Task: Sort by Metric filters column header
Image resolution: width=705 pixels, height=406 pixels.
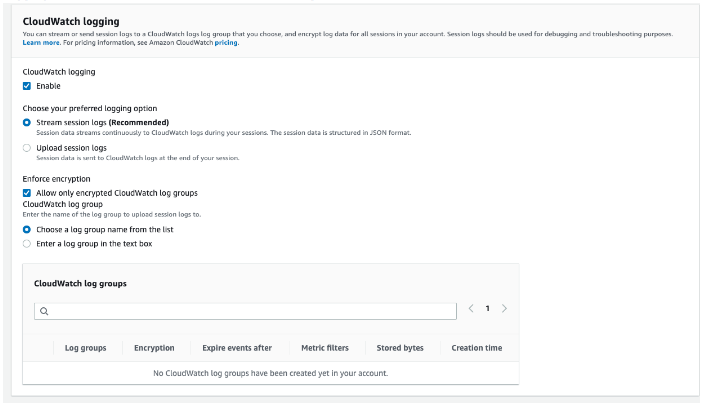Action: [325, 348]
